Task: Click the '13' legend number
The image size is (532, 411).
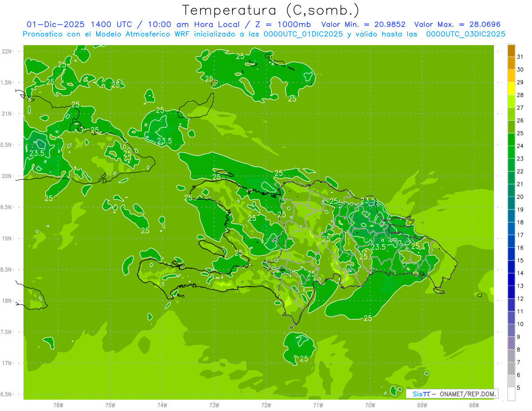Action: pyautogui.click(x=520, y=286)
